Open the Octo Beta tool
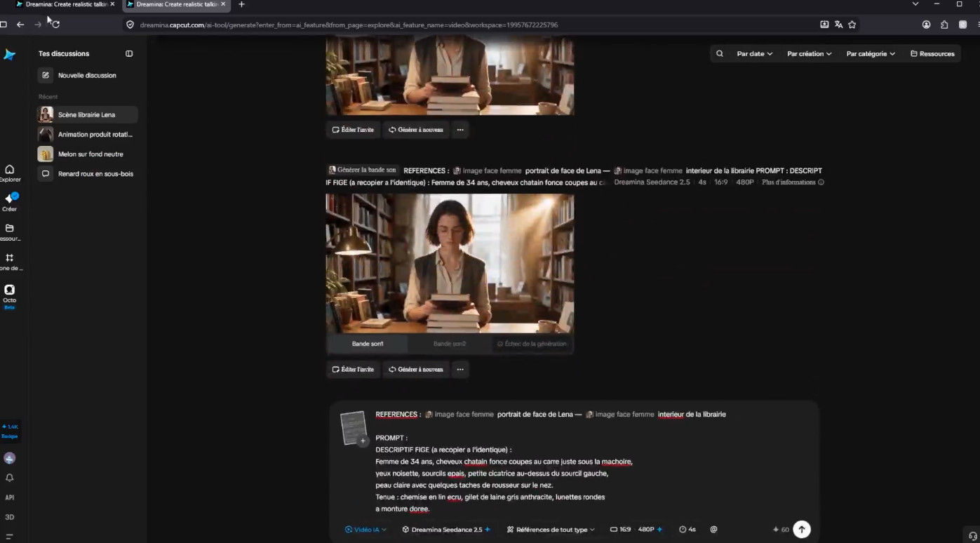Image resolution: width=980 pixels, height=543 pixels. point(10,296)
